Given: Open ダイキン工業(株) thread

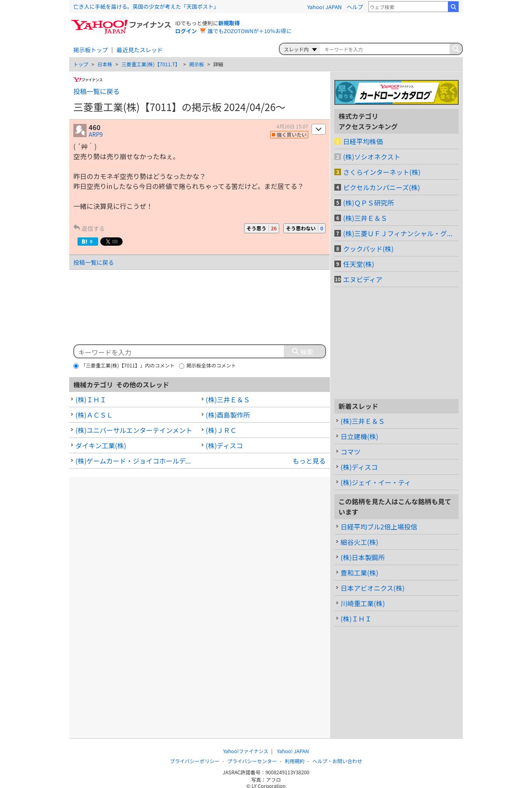Looking at the screenshot, I should coord(101,446).
